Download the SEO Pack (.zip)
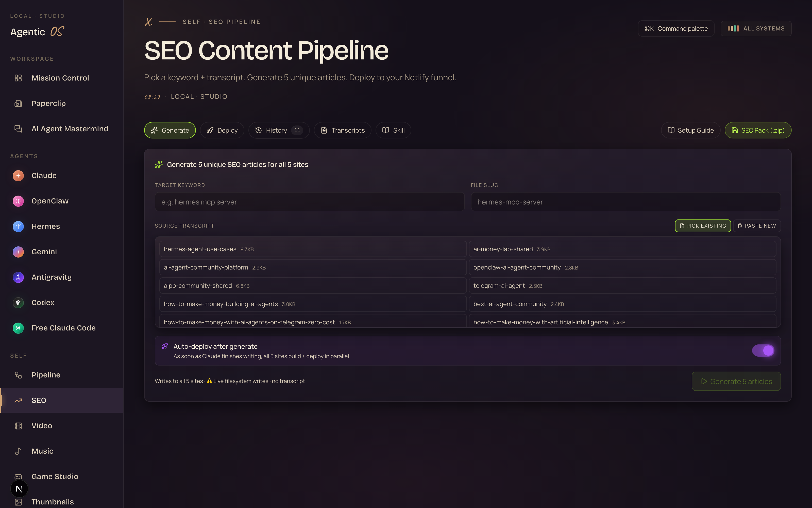 (758, 130)
